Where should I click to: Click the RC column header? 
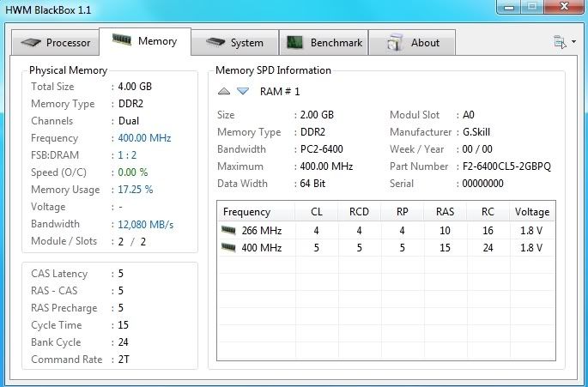pyautogui.click(x=488, y=212)
